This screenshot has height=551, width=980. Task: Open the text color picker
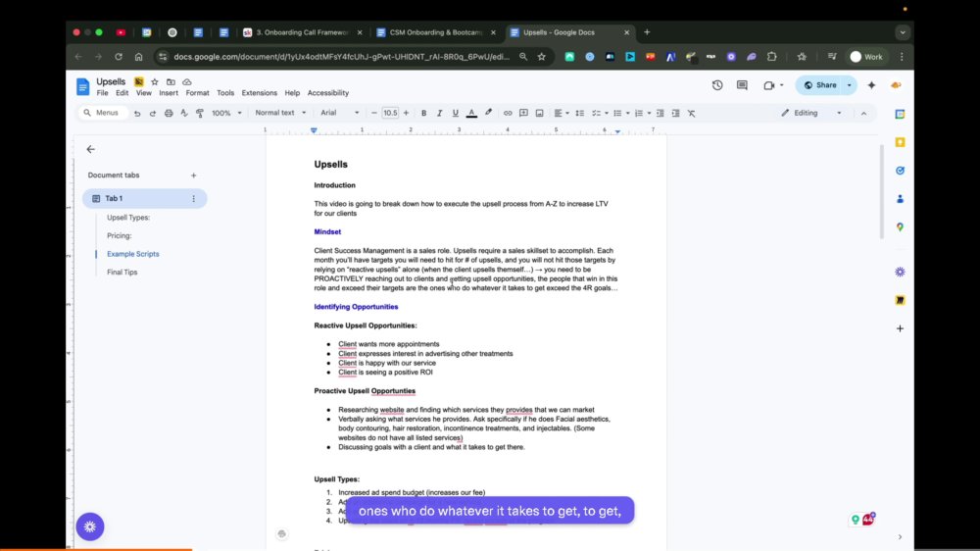click(x=472, y=113)
